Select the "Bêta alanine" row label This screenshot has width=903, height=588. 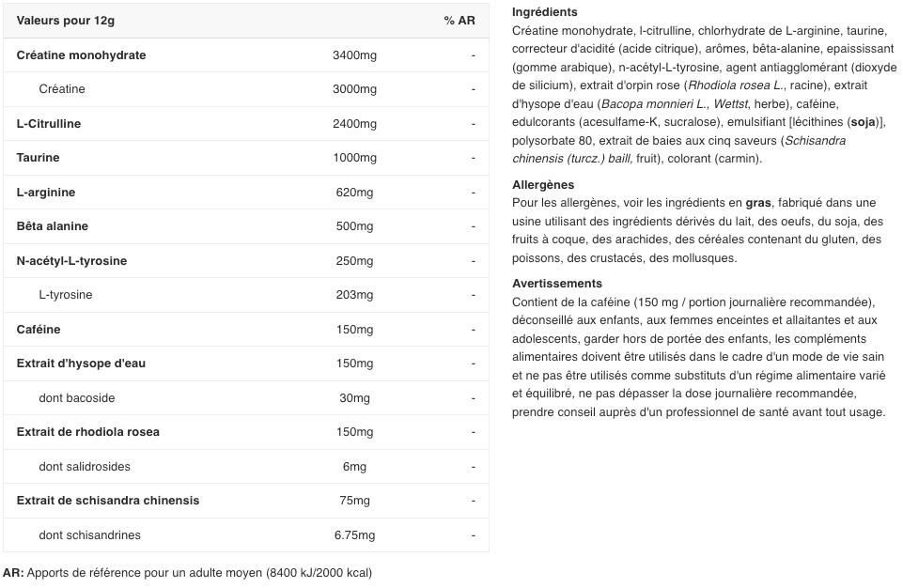53,226
